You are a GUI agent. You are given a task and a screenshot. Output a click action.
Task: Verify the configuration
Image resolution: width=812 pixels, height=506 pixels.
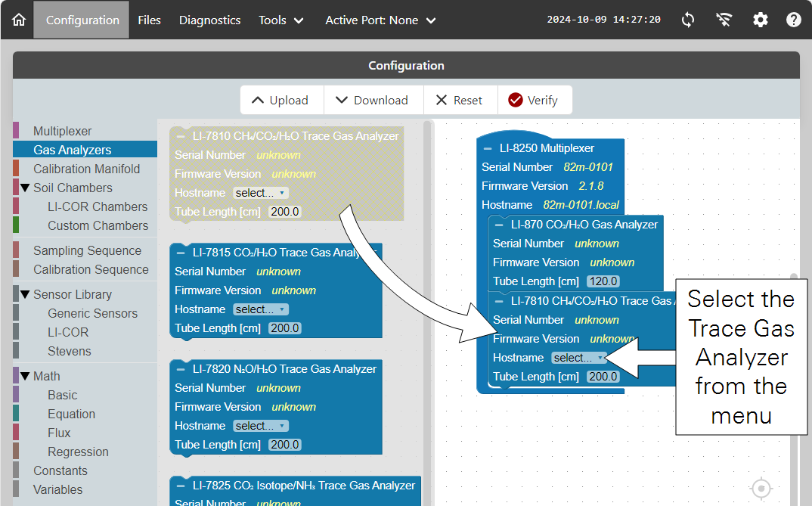tap(535, 100)
